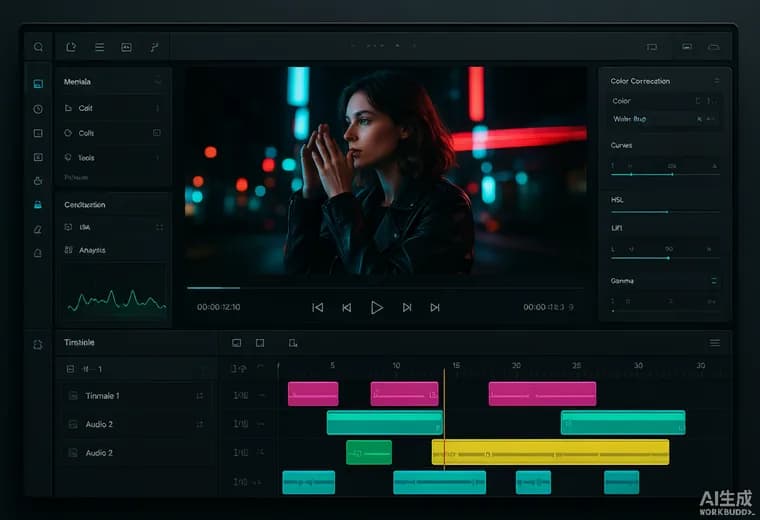Click the crop frame icon beside Timeline panel
This screenshot has width=760, height=520.
(x=38, y=345)
